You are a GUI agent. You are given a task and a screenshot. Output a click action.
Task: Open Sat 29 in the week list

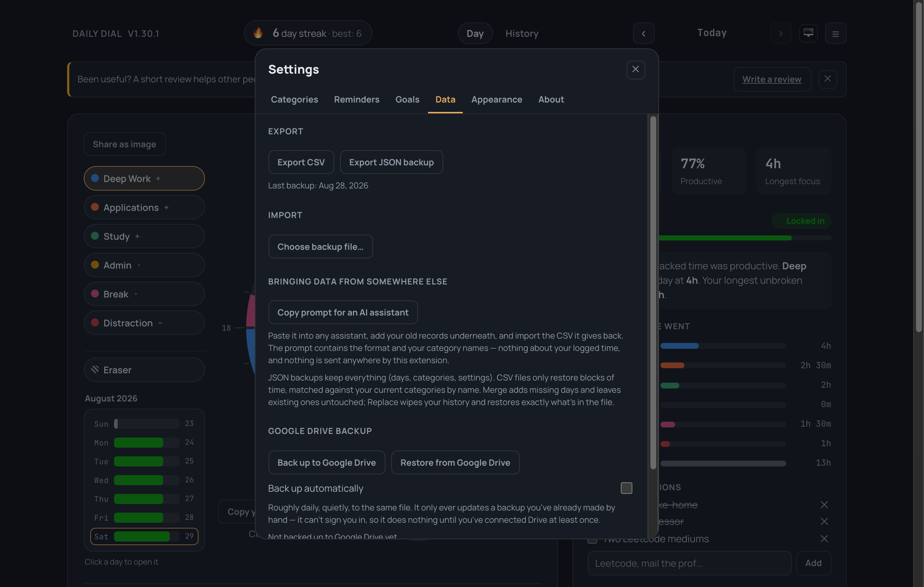point(144,536)
